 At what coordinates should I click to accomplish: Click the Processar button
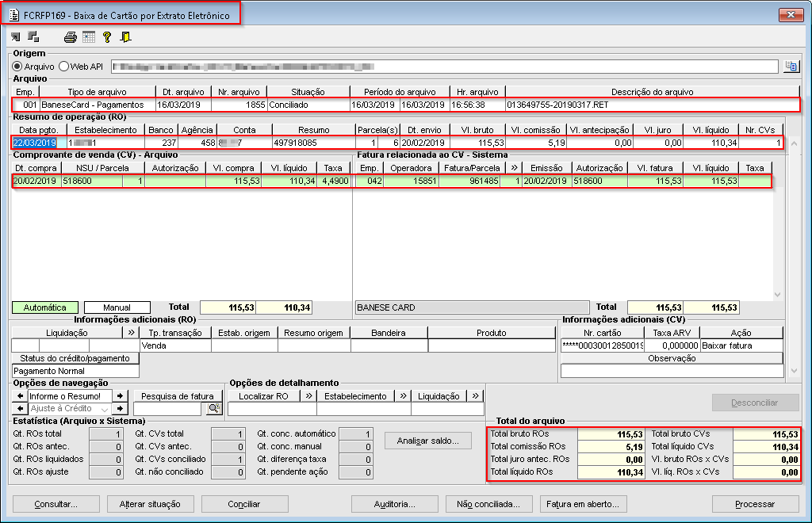pyautogui.click(x=755, y=504)
